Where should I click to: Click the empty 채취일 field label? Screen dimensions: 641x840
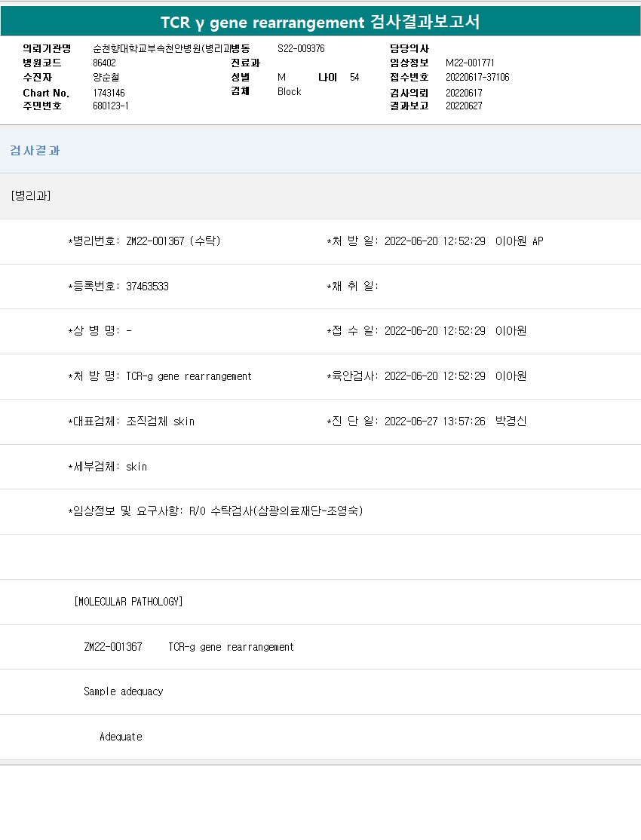pyautogui.click(x=352, y=286)
